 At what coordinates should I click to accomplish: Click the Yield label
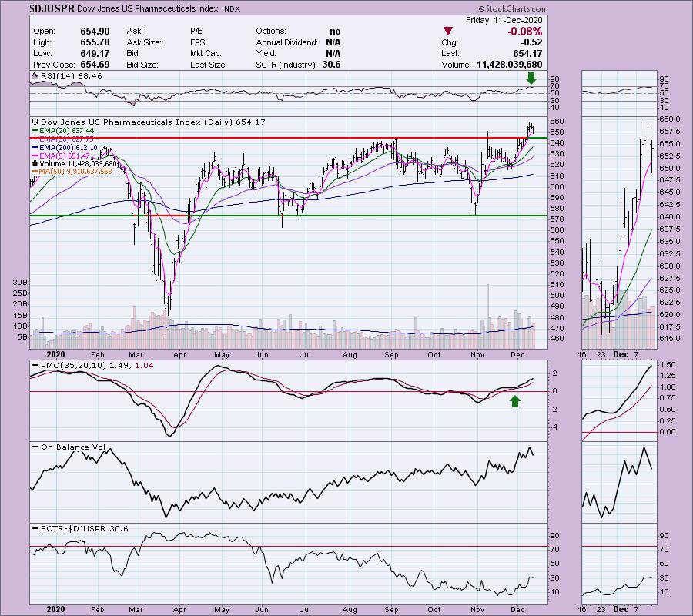(x=266, y=53)
